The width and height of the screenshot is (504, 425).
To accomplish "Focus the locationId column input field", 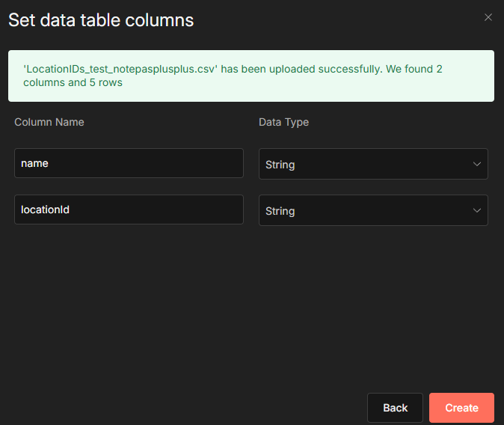I will (129, 210).
